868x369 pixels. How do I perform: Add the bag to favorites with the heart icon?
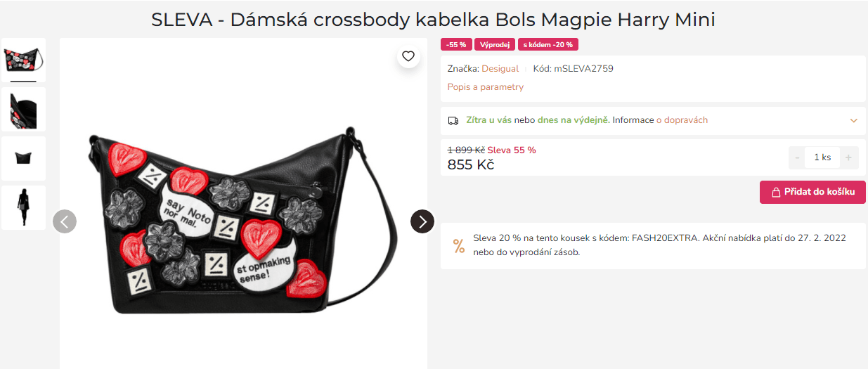coord(408,56)
